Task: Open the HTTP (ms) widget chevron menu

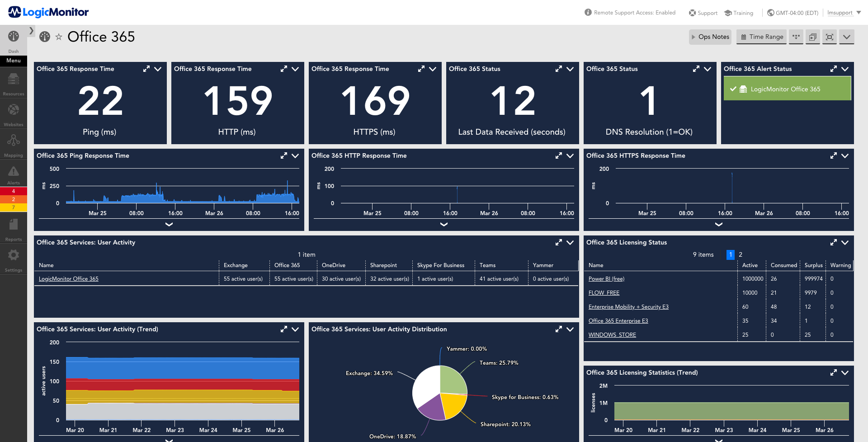Action: click(x=295, y=69)
